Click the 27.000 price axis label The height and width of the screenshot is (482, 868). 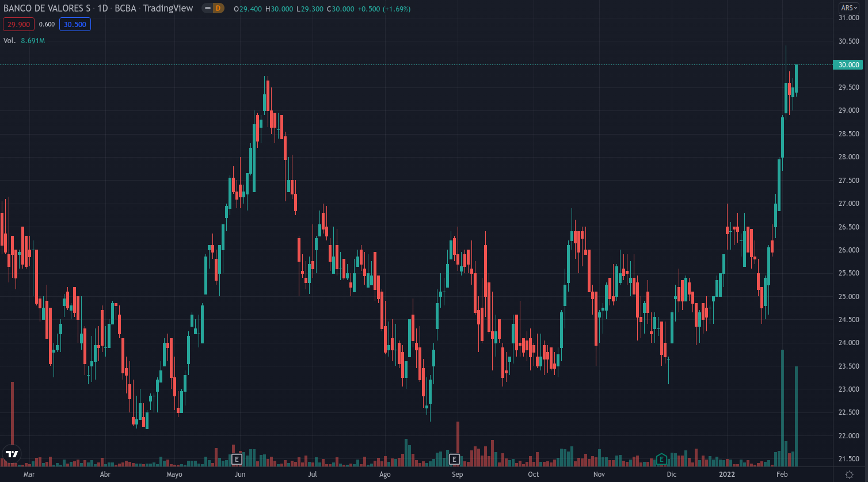[x=849, y=204]
